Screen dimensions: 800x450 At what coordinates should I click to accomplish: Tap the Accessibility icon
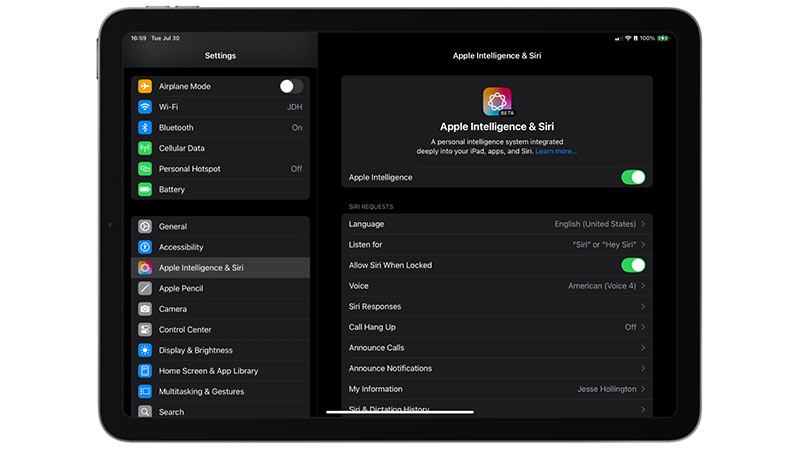[x=145, y=247]
